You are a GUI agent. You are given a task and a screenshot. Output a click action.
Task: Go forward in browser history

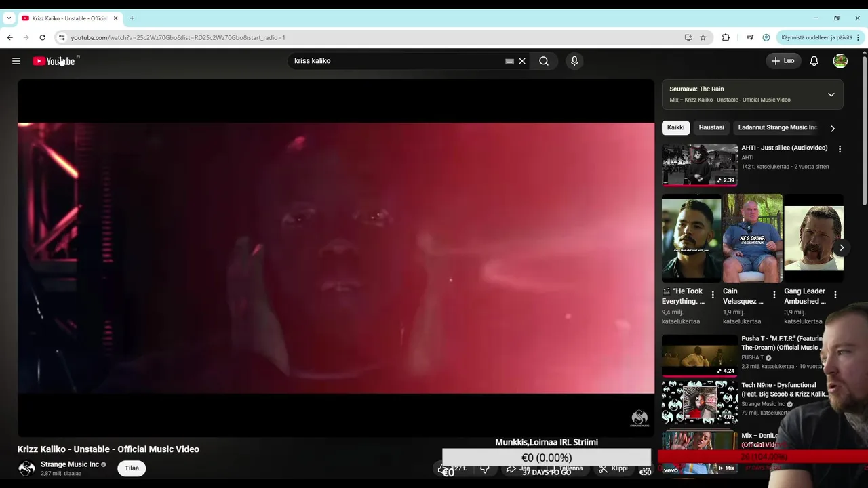26,37
